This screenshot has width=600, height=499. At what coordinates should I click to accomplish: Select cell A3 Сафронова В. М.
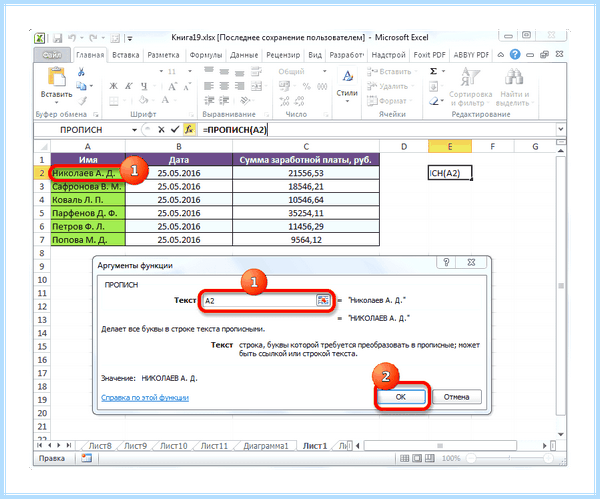click(88, 186)
